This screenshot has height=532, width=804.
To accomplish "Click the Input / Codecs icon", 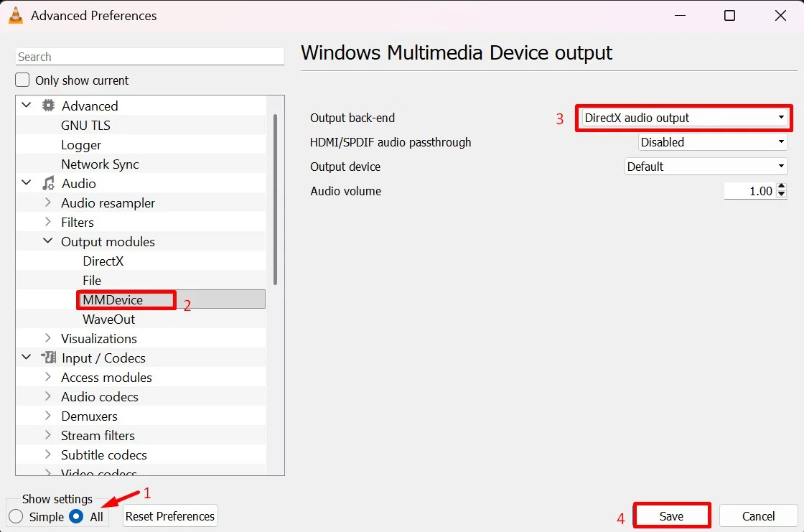I will pos(49,358).
